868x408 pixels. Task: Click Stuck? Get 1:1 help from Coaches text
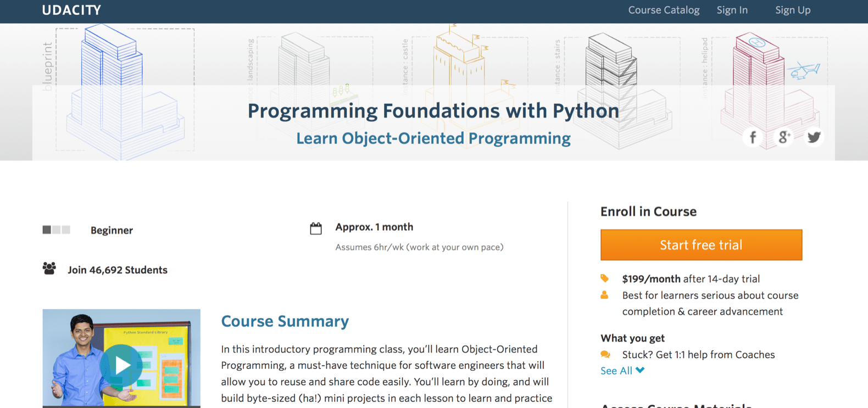pos(698,355)
